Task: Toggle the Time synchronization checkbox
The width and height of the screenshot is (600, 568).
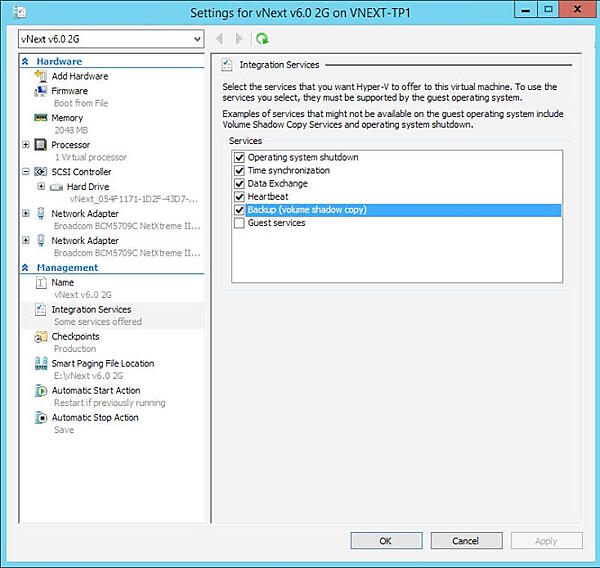Action: (x=239, y=171)
